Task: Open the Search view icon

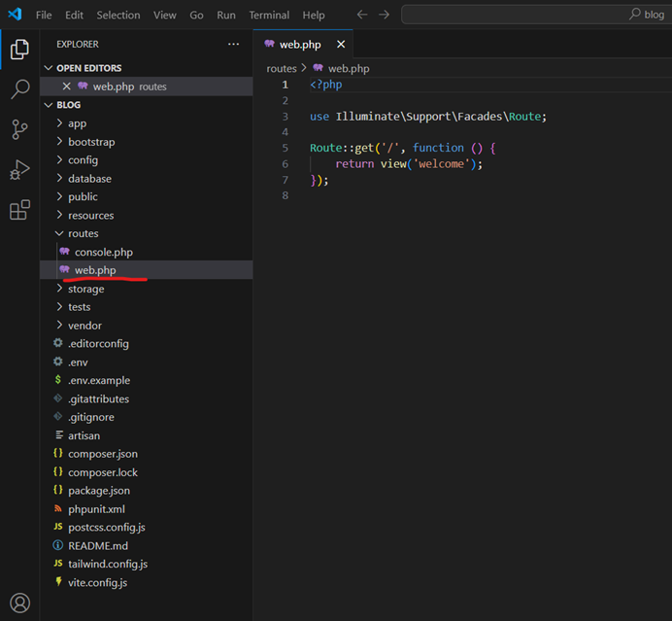Action: pos(19,89)
